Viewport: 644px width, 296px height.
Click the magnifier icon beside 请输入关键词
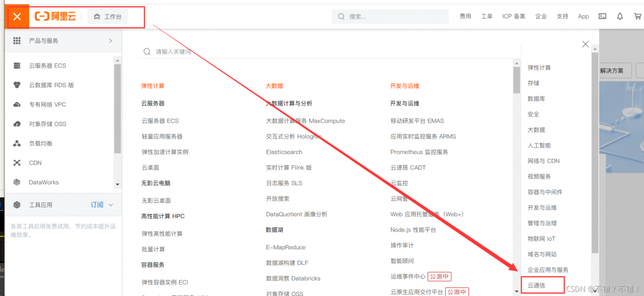pos(147,51)
